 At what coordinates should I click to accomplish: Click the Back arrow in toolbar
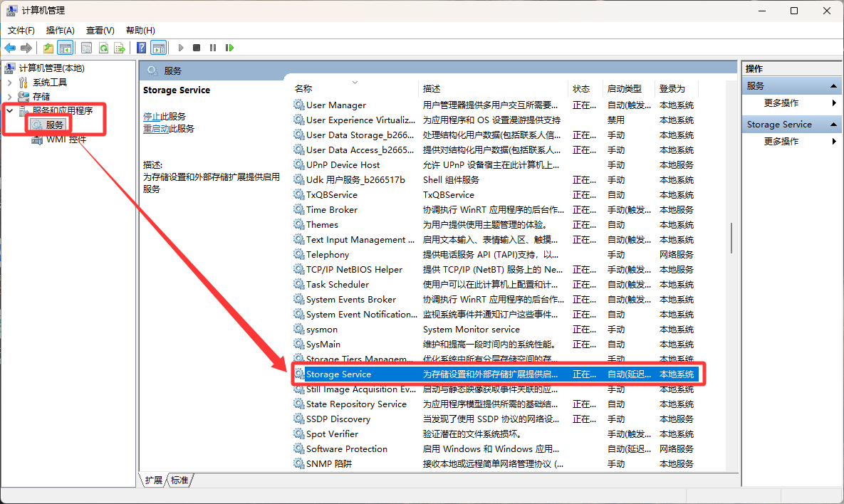[10, 48]
